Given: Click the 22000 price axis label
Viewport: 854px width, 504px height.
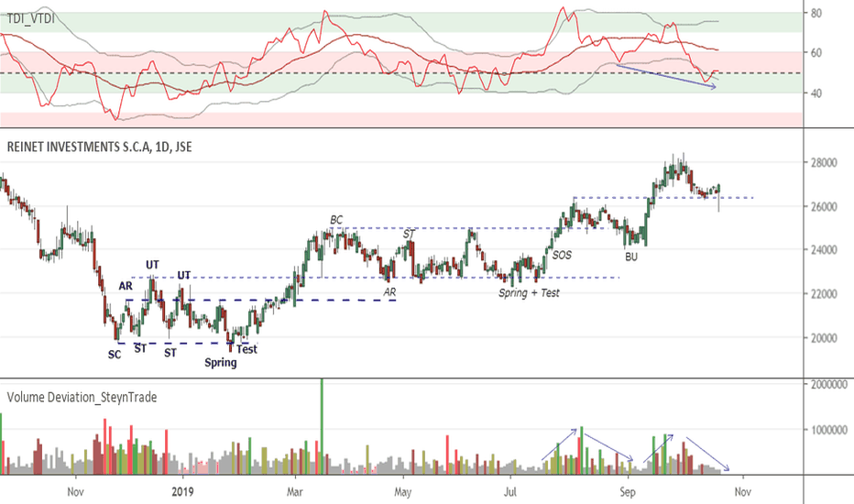Looking at the screenshot, I should [x=824, y=294].
